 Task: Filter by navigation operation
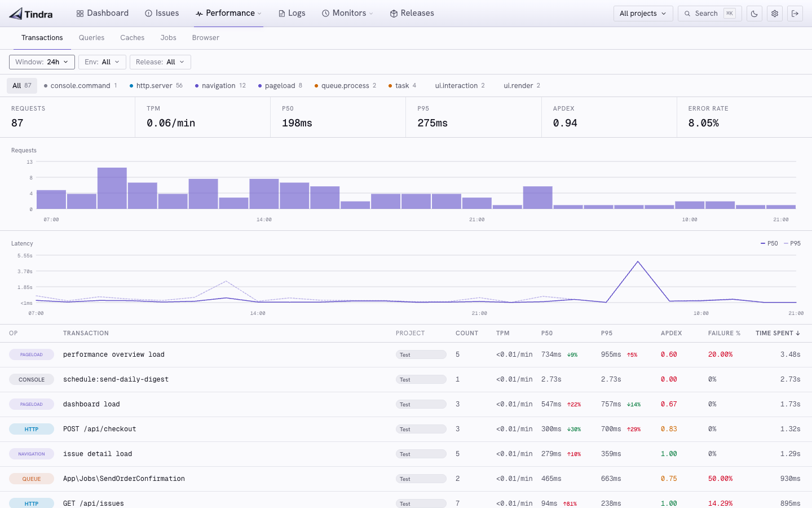220,86
